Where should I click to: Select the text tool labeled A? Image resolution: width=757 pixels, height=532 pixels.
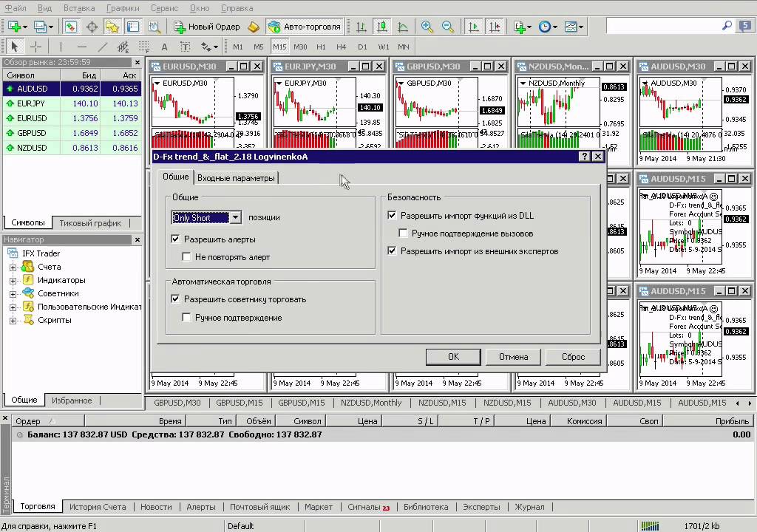165,47
